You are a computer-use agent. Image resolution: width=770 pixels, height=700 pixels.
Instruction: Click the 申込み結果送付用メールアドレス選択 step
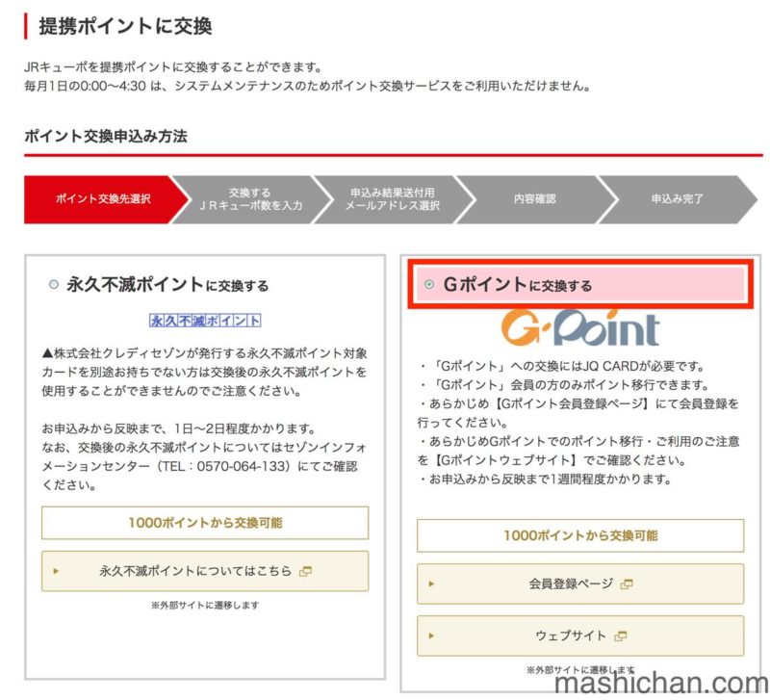(x=393, y=199)
